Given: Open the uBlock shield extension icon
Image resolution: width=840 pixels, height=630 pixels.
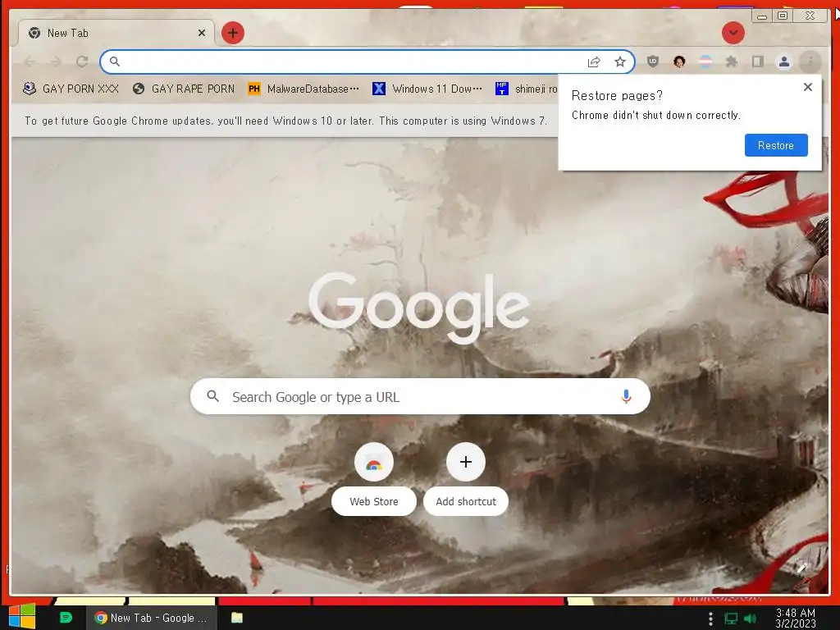Looking at the screenshot, I should click(x=652, y=62).
